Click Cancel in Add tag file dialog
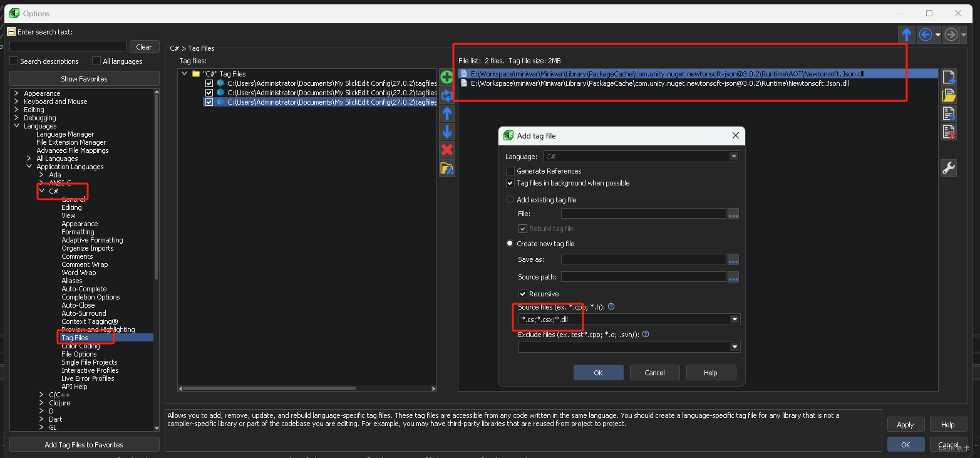This screenshot has height=458, width=980. tap(654, 373)
